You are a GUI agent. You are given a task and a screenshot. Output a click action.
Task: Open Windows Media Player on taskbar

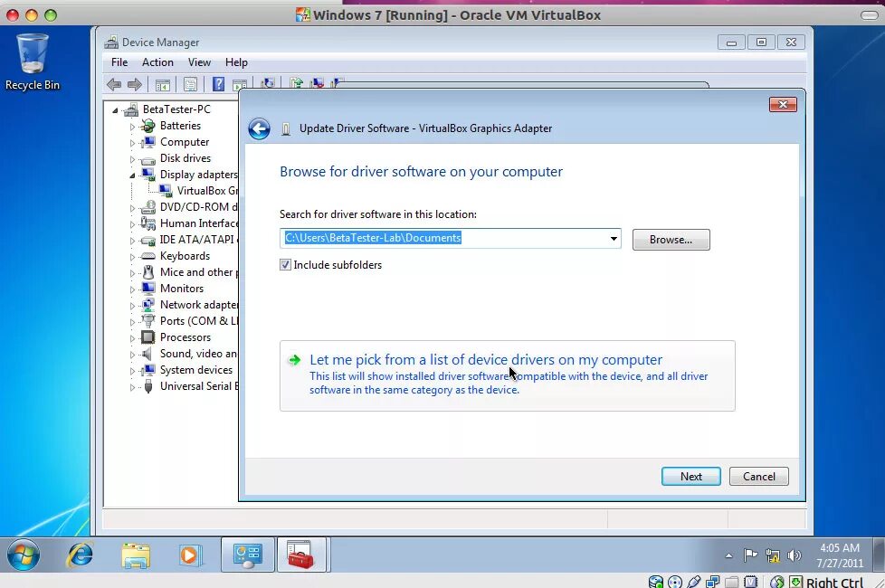[x=190, y=555]
